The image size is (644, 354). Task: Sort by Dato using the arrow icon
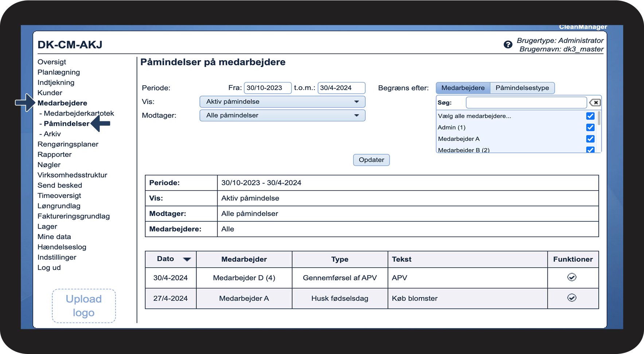pyautogui.click(x=187, y=259)
